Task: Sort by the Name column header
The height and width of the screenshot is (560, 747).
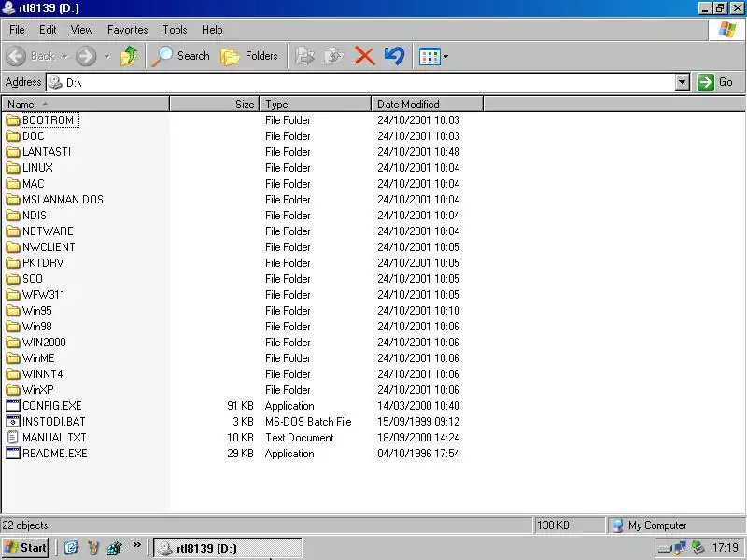Action: [85, 104]
